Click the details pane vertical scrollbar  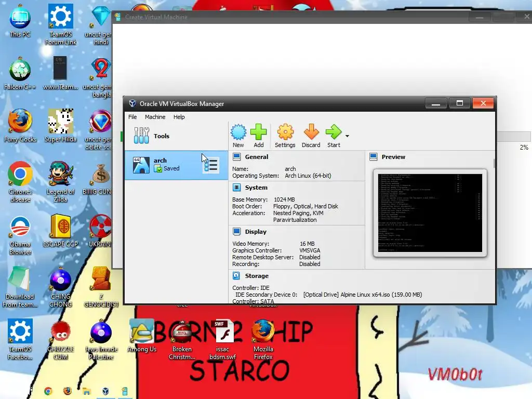pyautogui.click(x=494, y=164)
